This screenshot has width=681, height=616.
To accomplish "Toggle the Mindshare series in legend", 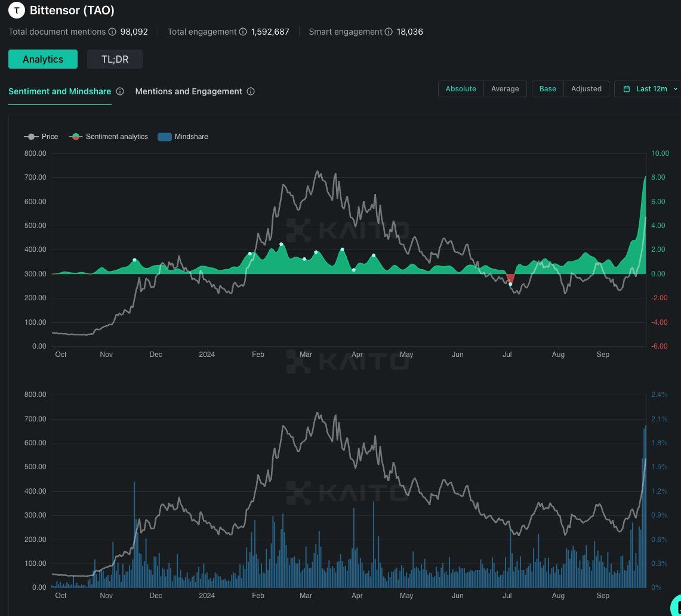I will pos(183,137).
